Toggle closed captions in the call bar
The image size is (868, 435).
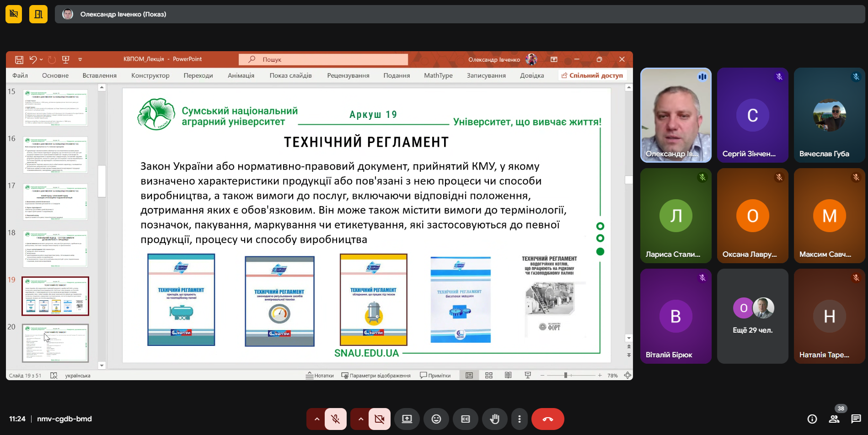coord(465,419)
